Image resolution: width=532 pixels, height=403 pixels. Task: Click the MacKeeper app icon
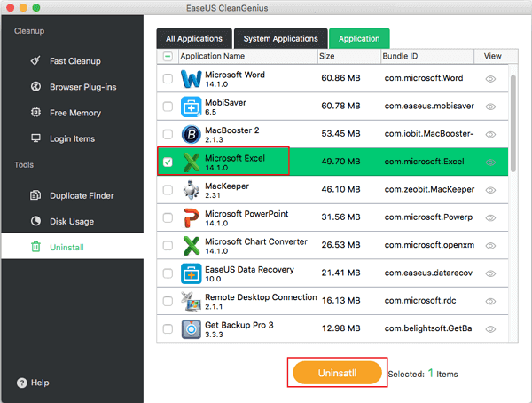(192, 190)
